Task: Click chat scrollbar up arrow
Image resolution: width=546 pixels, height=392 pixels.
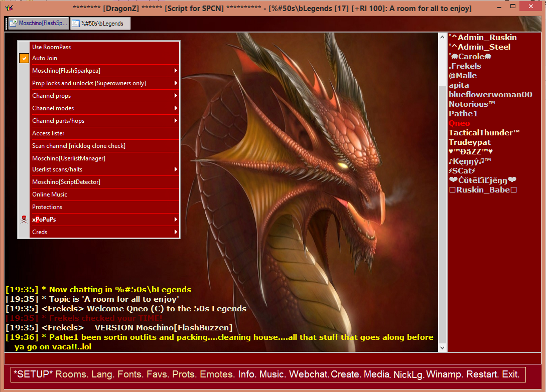Action: click(x=442, y=37)
